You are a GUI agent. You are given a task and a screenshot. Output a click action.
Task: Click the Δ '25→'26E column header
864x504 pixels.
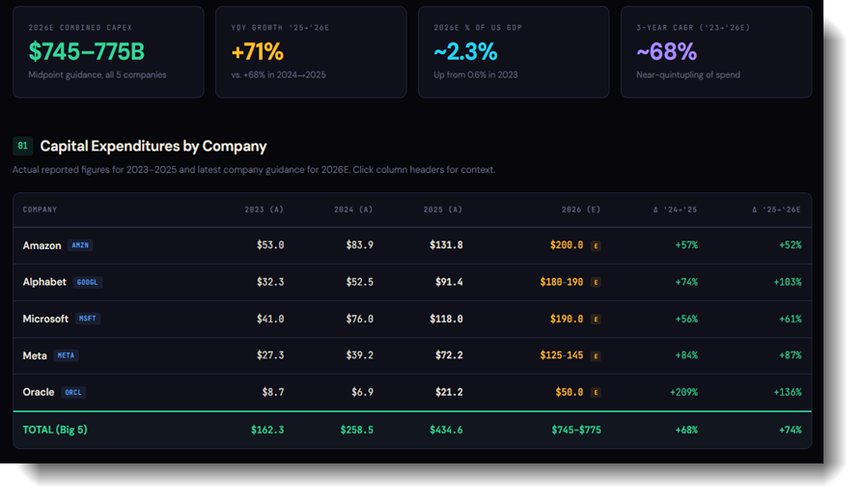click(x=776, y=210)
